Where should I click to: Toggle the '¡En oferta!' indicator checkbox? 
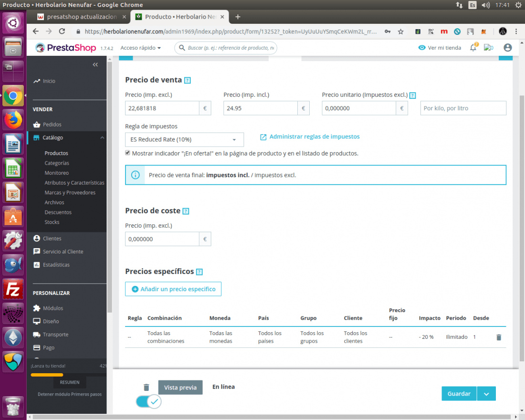tap(127, 153)
